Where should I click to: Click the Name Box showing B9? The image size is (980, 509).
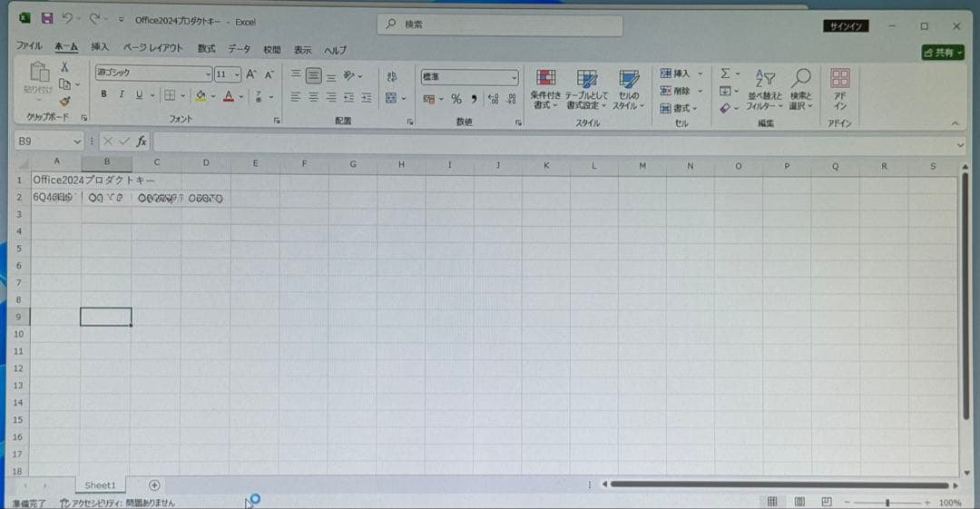click(x=48, y=142)
